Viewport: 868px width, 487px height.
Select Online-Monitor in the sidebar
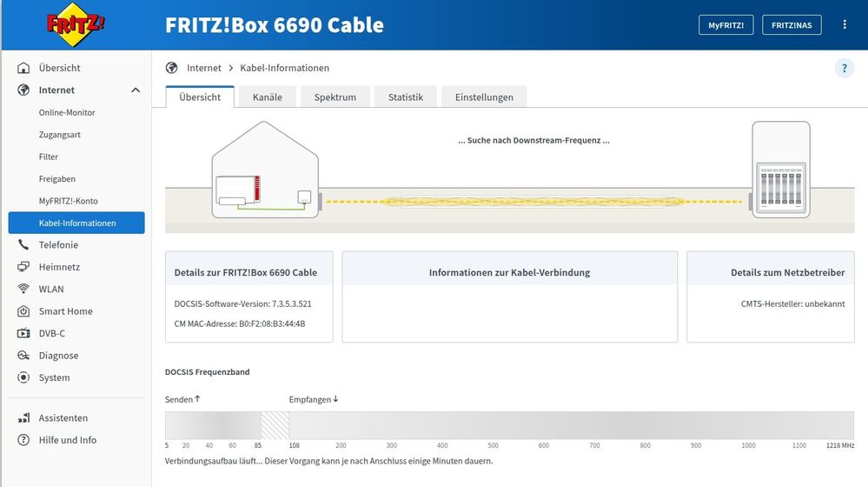(x=67, y=113)
